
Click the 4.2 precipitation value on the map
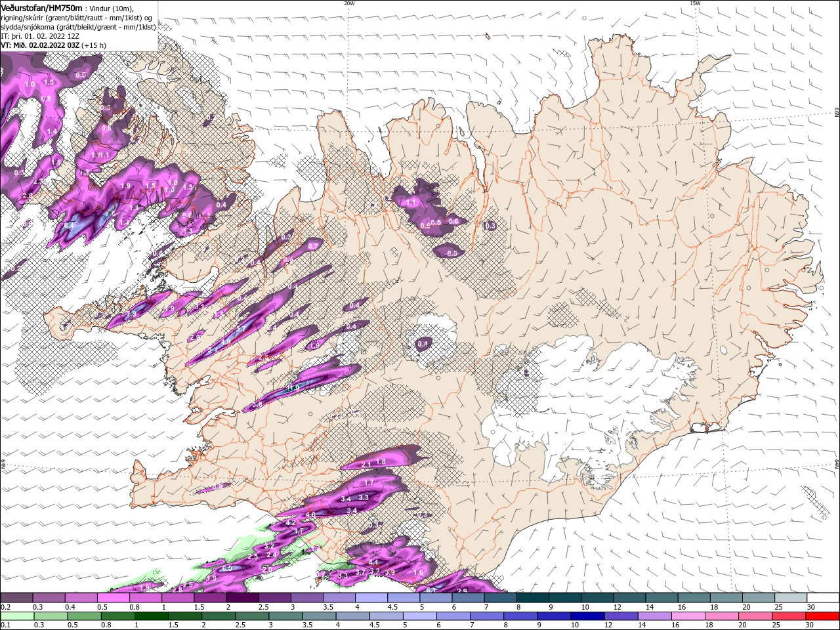(x=291, y=523)
